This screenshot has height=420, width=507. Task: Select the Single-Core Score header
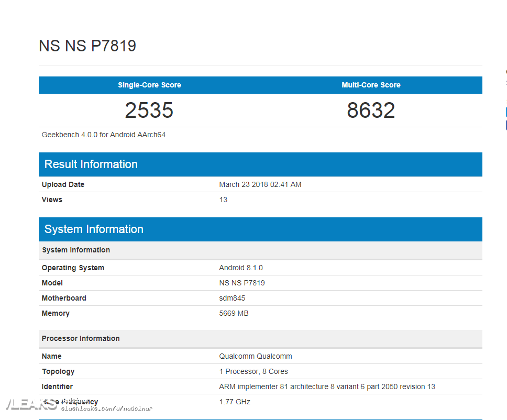click(x=149, y=85)
